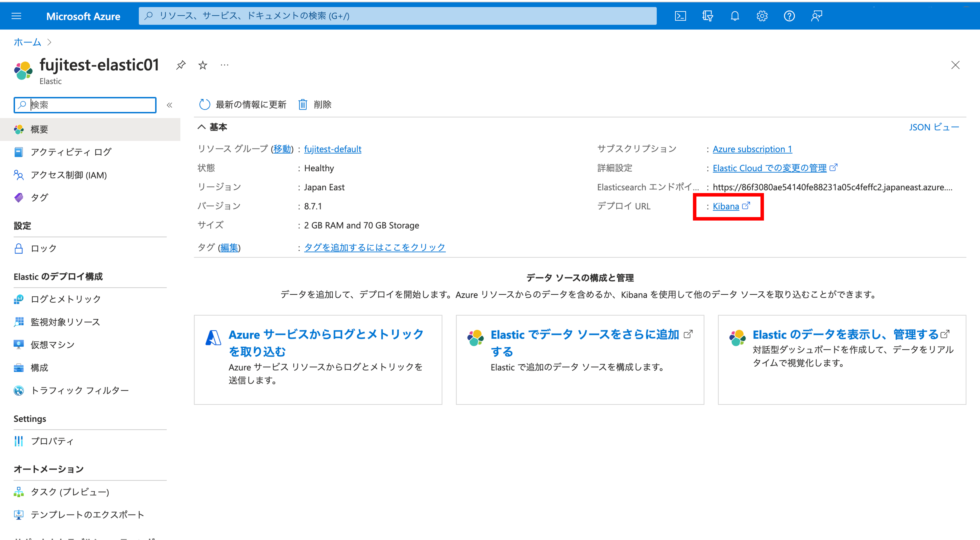Focus the global Azure resource search box
Screen dimensions: 980x540
(x=397, y=16)
